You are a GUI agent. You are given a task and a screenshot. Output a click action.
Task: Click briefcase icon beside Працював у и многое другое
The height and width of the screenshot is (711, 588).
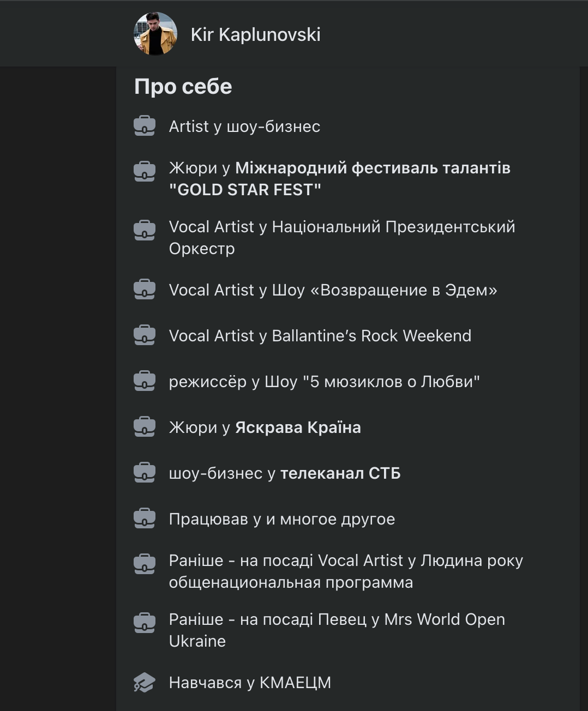[x=145, y=519]
